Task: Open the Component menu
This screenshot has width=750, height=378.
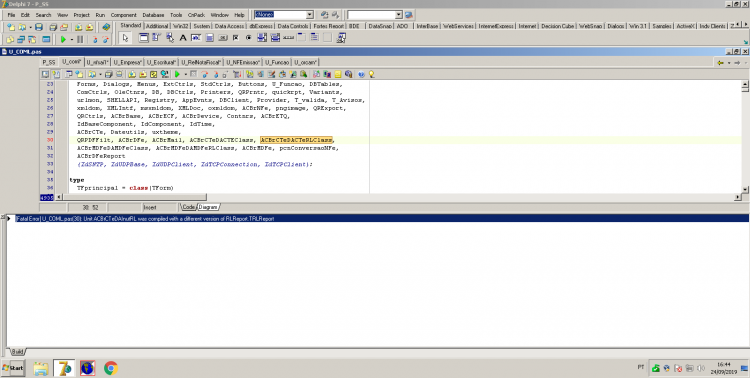Action: (123, 15)
